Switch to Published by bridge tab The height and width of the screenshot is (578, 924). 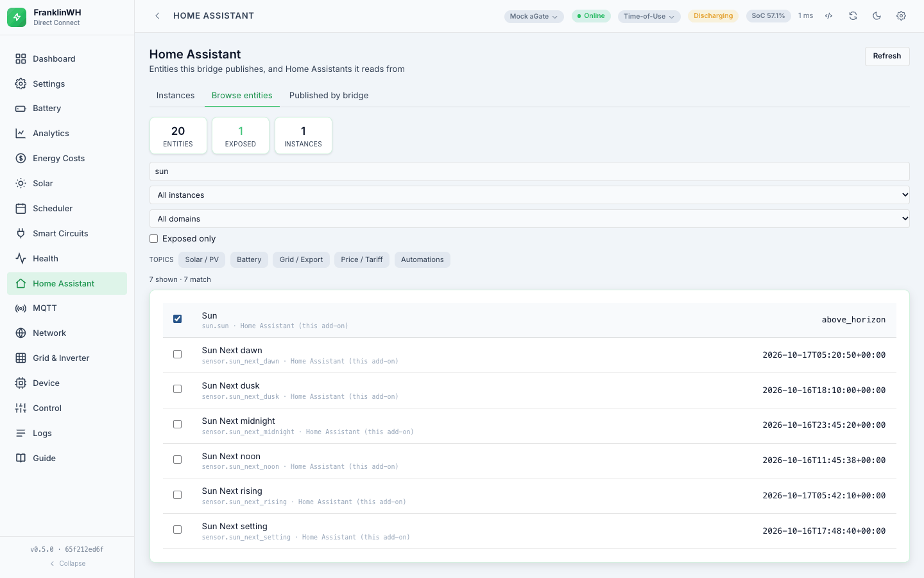(x=329, y=95)
